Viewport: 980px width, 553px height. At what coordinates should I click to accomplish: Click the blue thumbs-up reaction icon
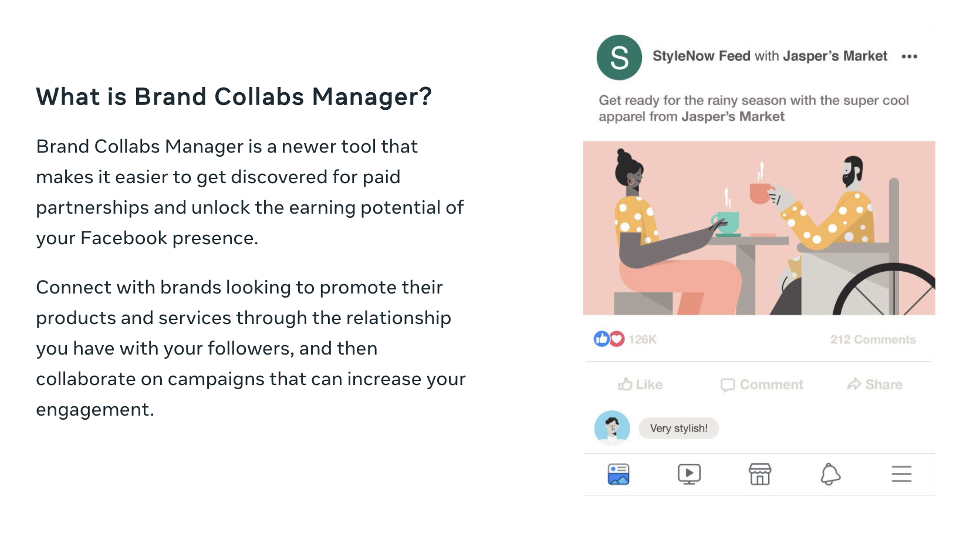pyautogui.click(x=601, y=339)
